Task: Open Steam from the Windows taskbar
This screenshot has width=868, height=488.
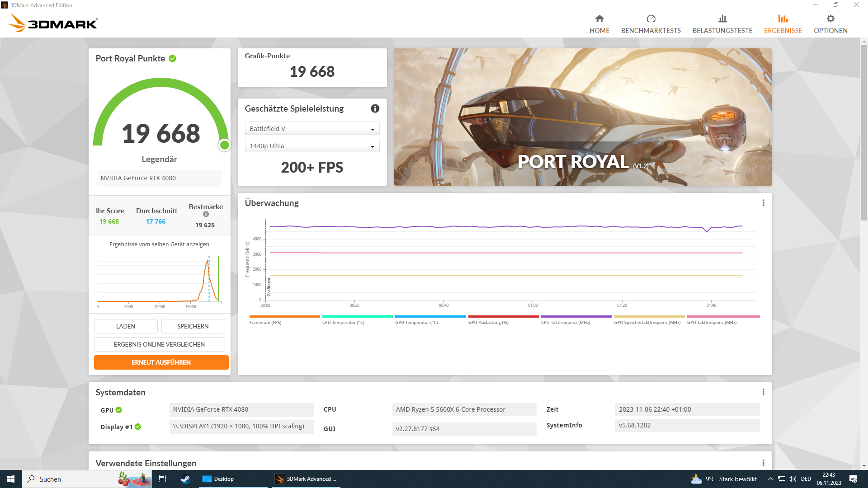Action: click(185, 479)
